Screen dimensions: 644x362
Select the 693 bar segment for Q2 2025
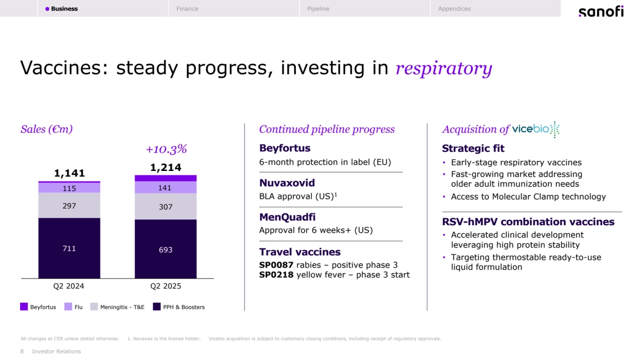coord(166,249)
